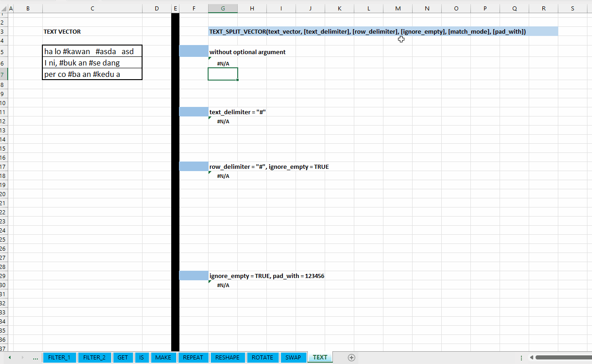Select the 'per co #ba an #kedu a' cell
Screen dimensions: 592x364
click(92, 74)
